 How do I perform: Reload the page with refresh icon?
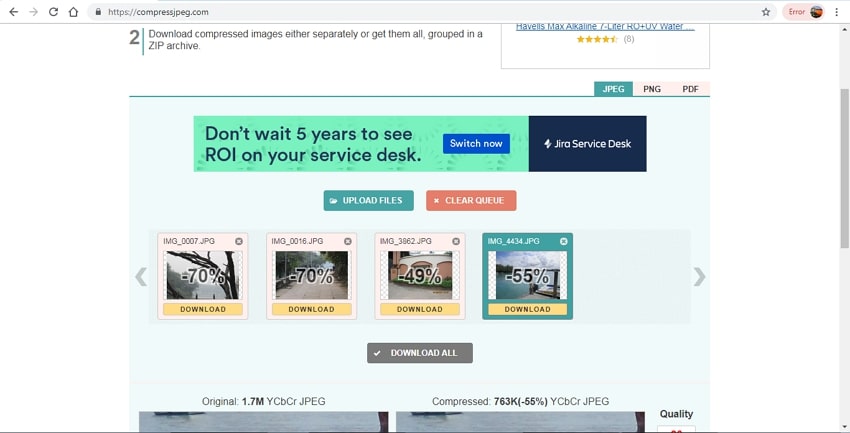pos(53,12)
